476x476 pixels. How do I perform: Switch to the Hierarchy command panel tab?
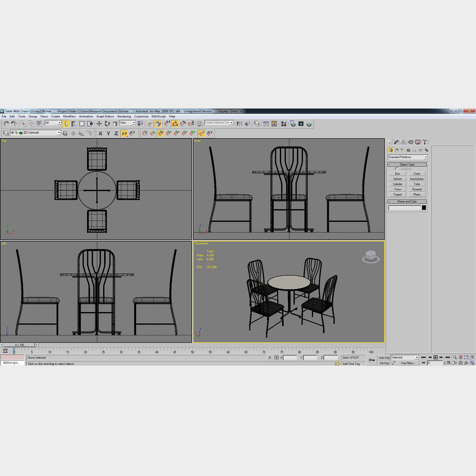[403, 142]
